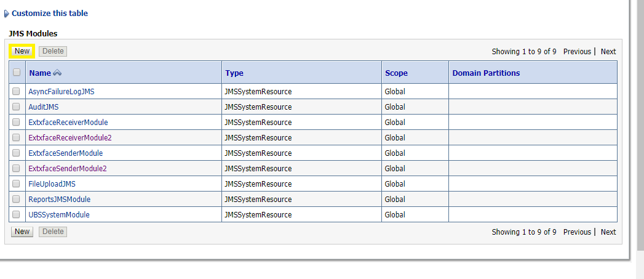Tick the select-all checkbox in table header
This screenshot has width=644, height=279.
point(17,72)
